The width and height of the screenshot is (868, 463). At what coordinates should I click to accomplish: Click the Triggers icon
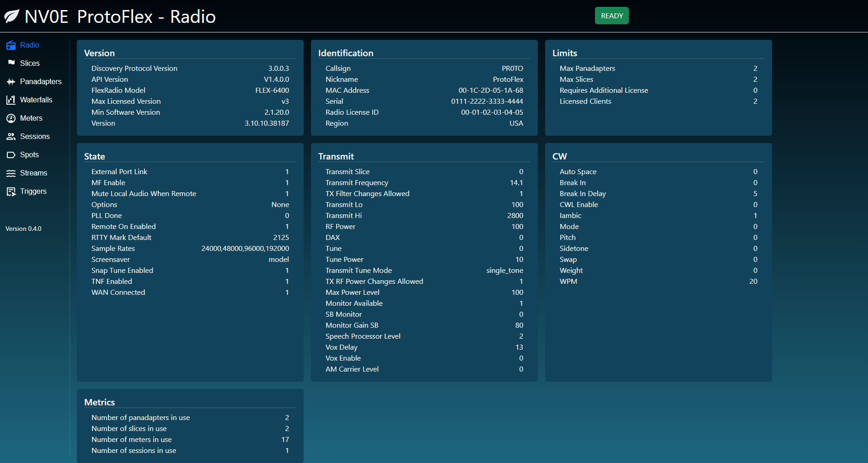(11, 192)
